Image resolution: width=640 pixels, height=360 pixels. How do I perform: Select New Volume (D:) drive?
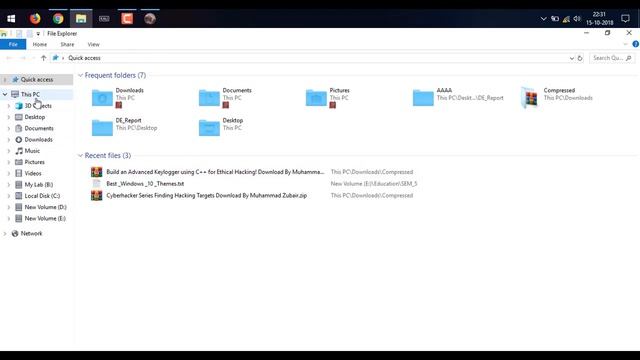(45, 207)
